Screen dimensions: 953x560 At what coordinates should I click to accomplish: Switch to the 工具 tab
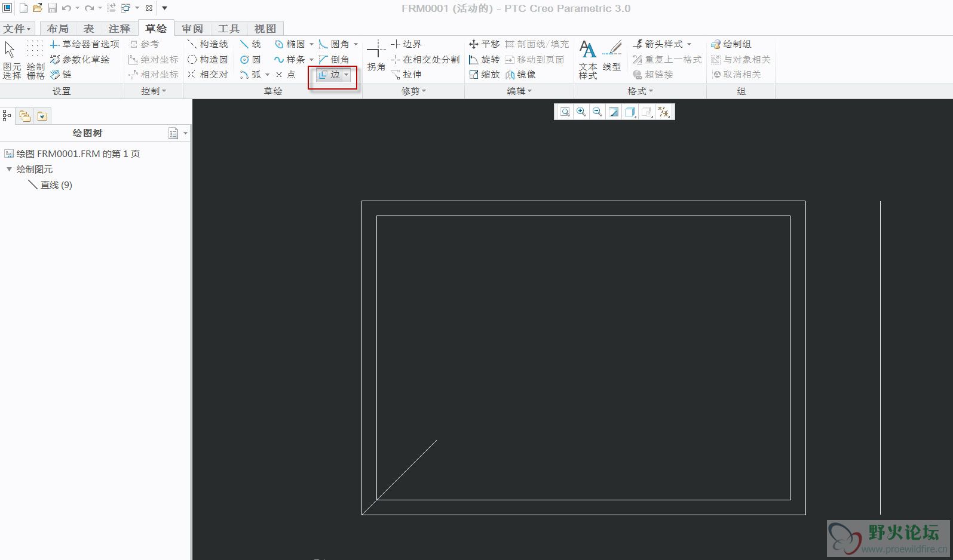pyautogui.click(x=228, y=29)
